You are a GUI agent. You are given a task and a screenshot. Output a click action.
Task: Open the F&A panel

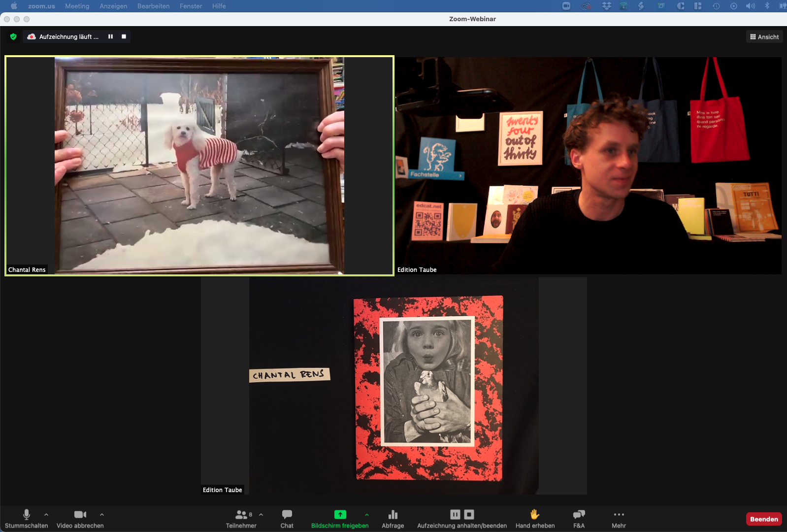tap(579, 519)
